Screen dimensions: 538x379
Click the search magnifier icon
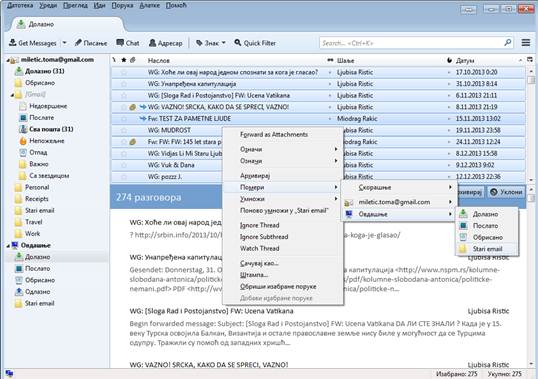pos(508,43)
